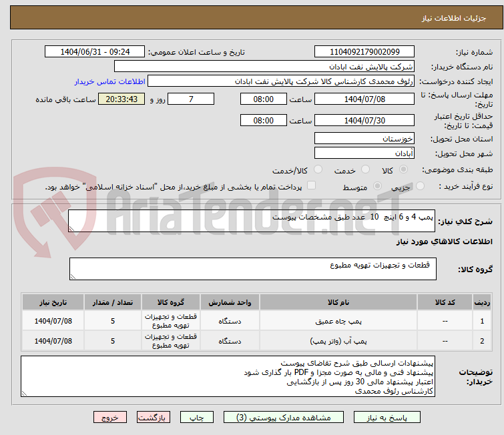The height and width of the screenshot is (435, 504).
Task: Click the تاریخ نیاز column header
Action: coord(53,302)
